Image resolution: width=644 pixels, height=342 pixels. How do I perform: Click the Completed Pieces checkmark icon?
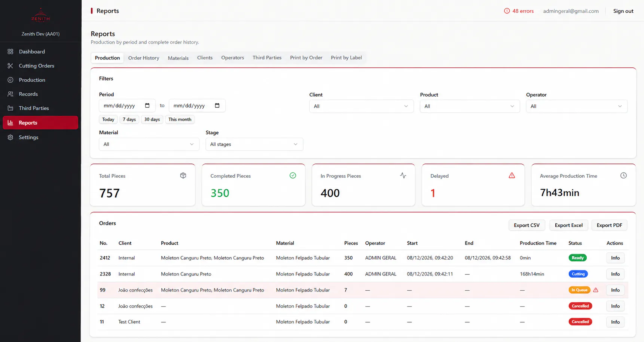pyautogui.click(x=293, y=175)
